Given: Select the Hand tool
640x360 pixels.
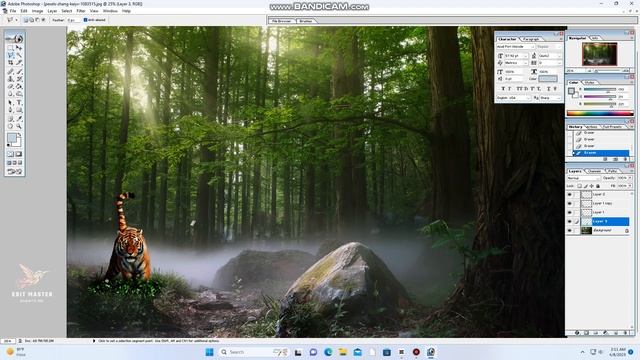Looking at the screenshot, I should (x=11, y=126).
